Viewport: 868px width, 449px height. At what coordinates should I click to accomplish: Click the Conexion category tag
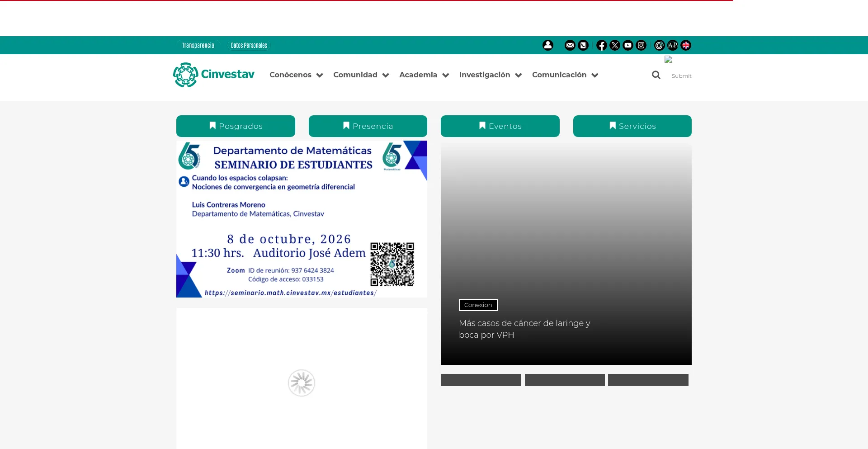478,305
